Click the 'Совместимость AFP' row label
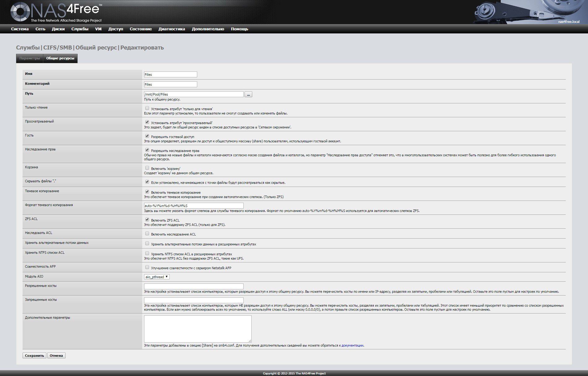 [40, 267]
